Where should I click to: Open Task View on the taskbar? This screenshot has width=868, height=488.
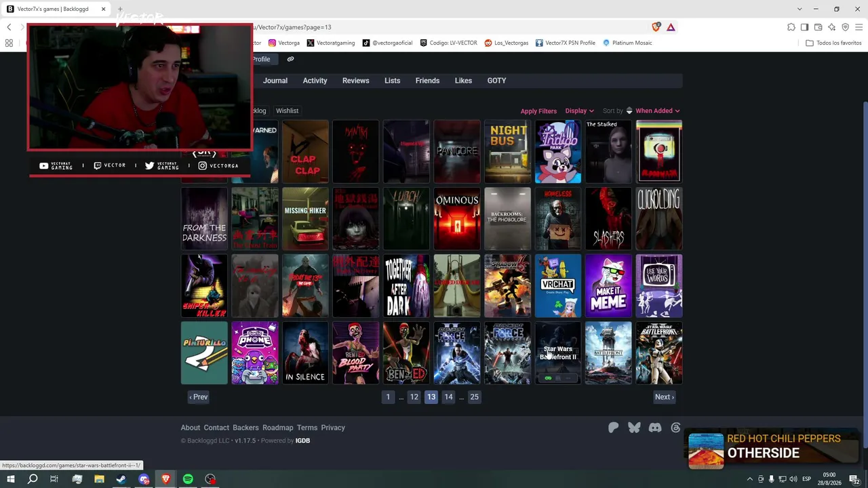click(x=54, y=479)
